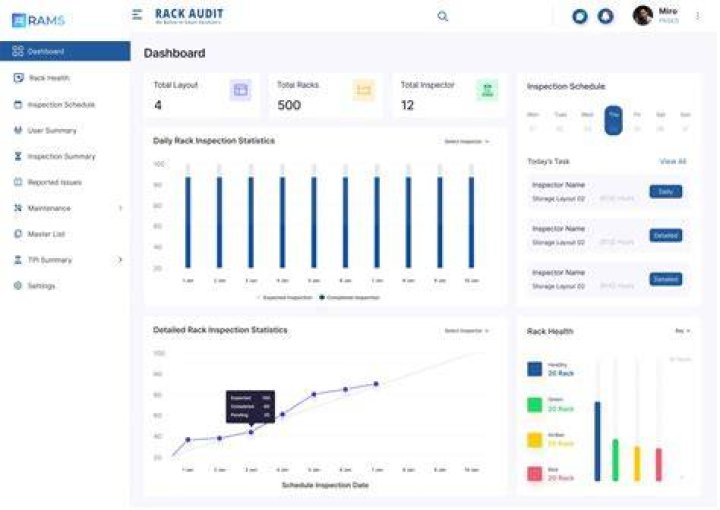Click the circular icon beside the bell
The height and width of the screenshot is (510, 720).
point(580,17)
